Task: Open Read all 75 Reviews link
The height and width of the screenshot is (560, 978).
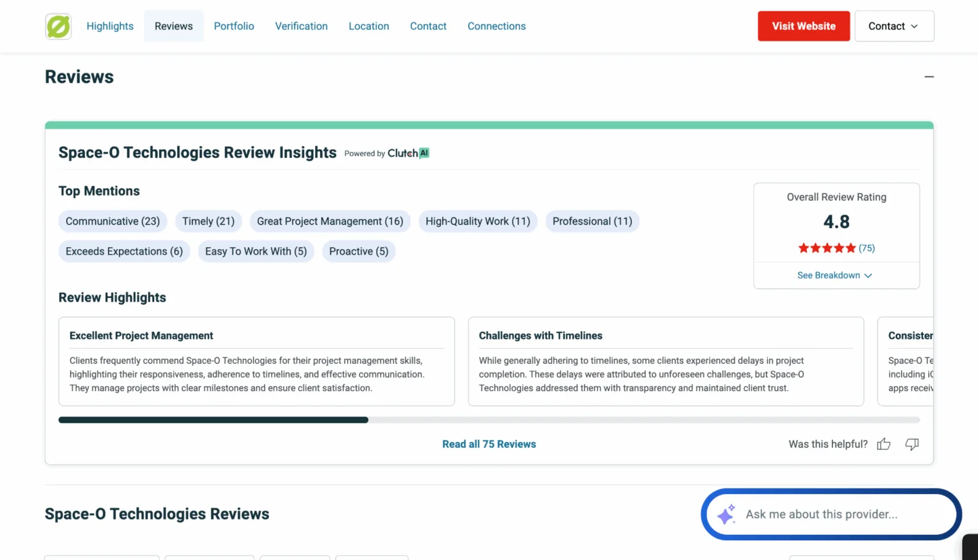Action: click(x=489, y=444)
